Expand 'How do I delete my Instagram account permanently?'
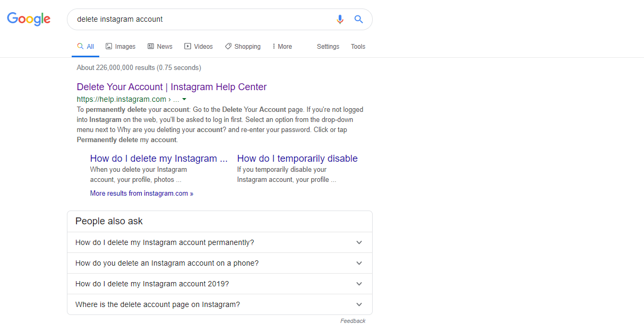 coord(219,242)
